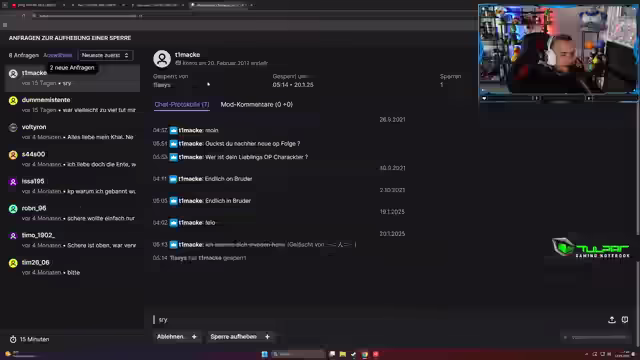Click the moderator name under Gesperrt von
The width and height of the screenshot is (640, 360).
pyautogui.click(x=162, y=85)
